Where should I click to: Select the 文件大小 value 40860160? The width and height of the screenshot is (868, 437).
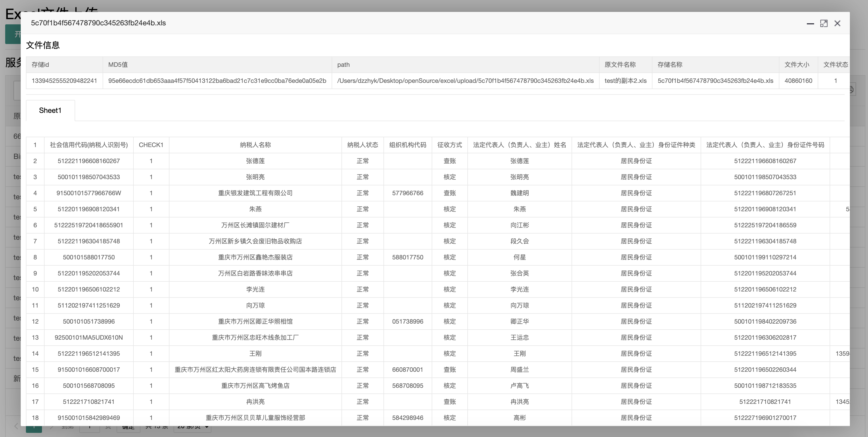pyautogui.click(x=798, y=81)
